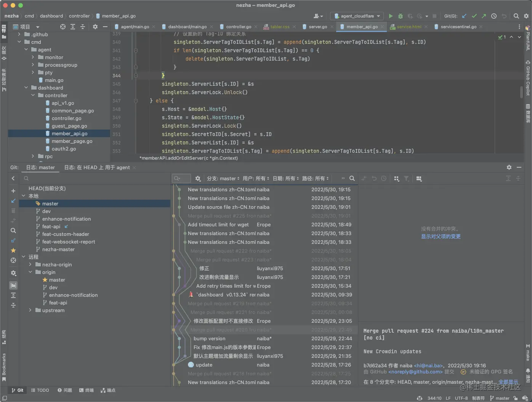This screenshot has width=532, height=402.
Task: Open agent_cloudflare run configuration dropdown
Action: 357,16
